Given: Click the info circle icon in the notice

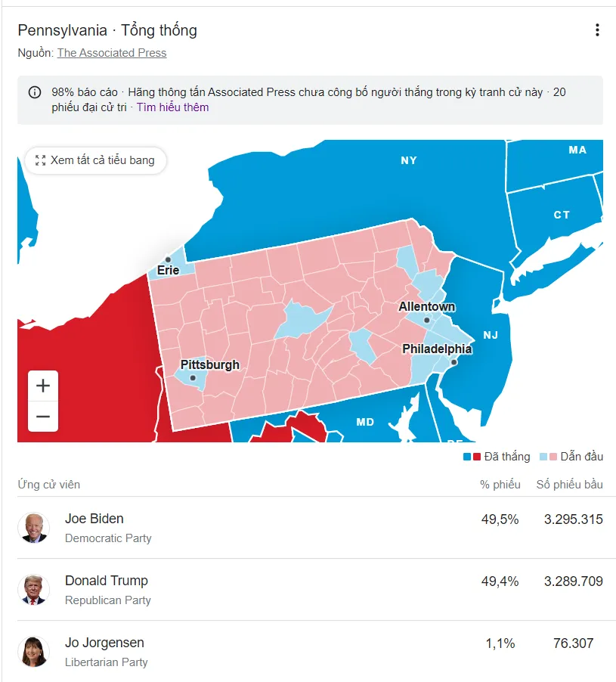Looking at the screenshot, I should (x=35, y=92).
